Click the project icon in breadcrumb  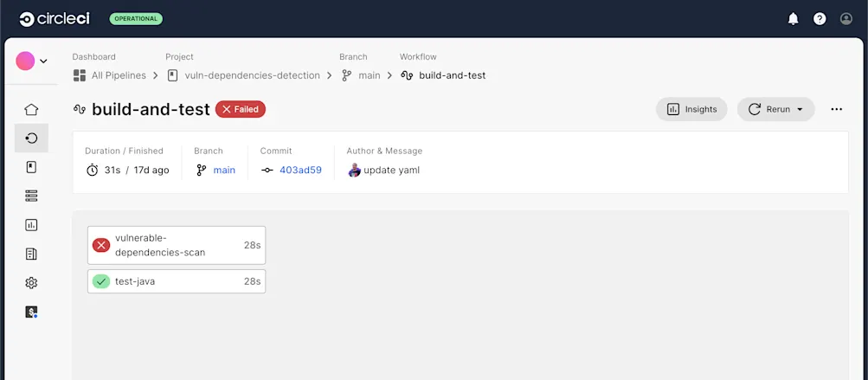173,75
